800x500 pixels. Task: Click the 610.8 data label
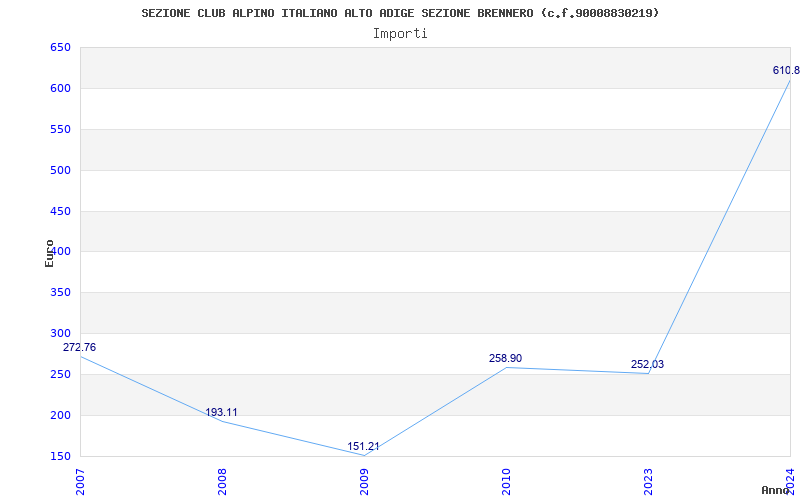coord(786,70)
